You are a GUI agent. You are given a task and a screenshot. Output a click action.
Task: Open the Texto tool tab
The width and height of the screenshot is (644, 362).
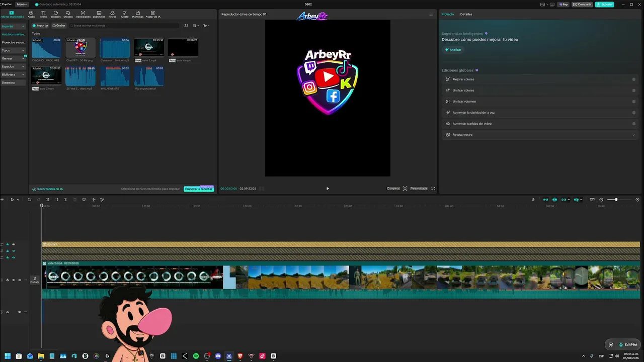[x=43, y=14]
